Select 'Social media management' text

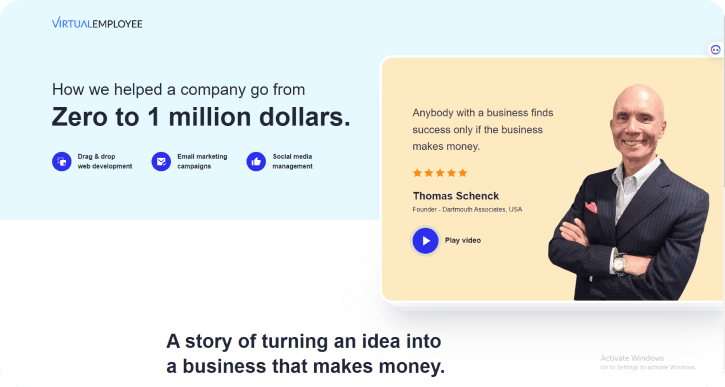point(292,161)
